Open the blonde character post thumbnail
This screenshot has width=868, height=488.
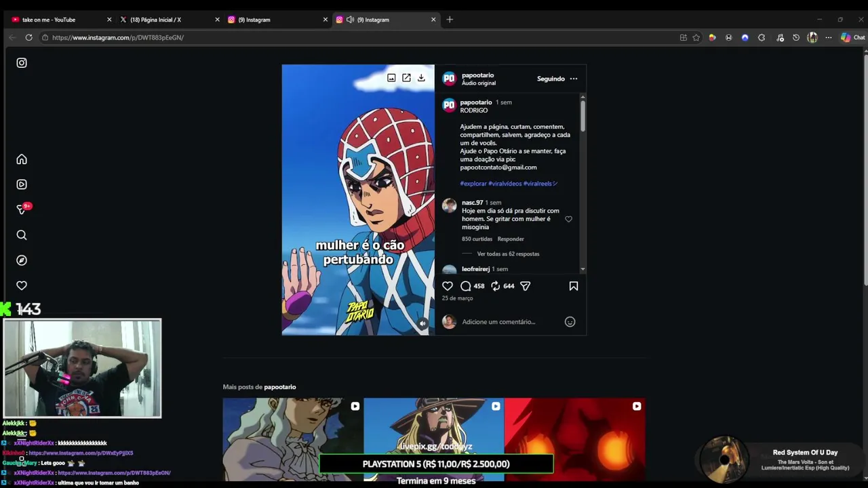click(293, 439)
